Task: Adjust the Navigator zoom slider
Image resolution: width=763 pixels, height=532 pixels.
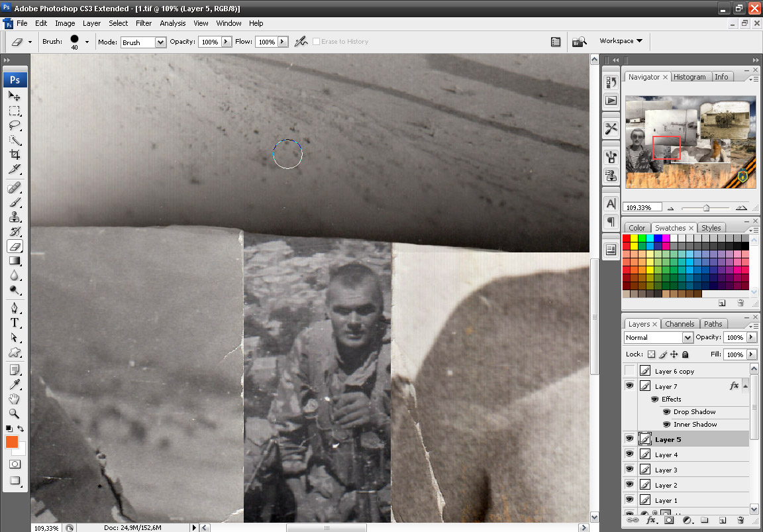Action: pyautogui.click(x=706, y=208)
